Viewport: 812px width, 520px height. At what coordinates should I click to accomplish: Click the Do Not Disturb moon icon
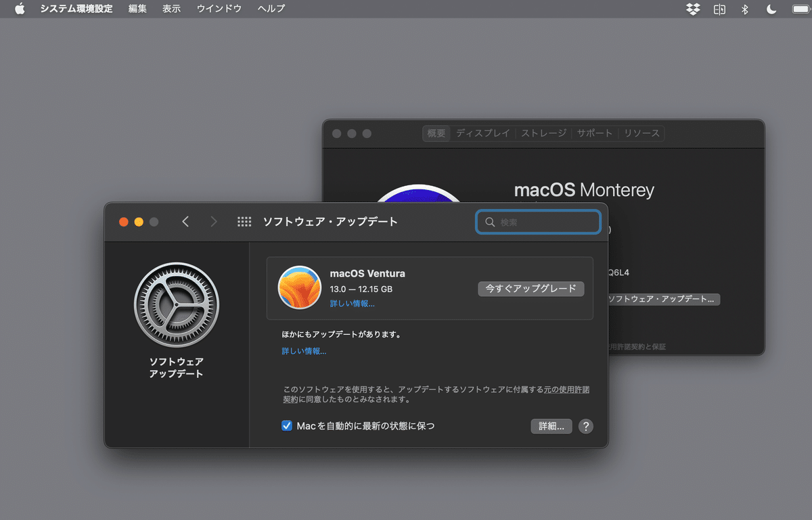coord(771,9)
